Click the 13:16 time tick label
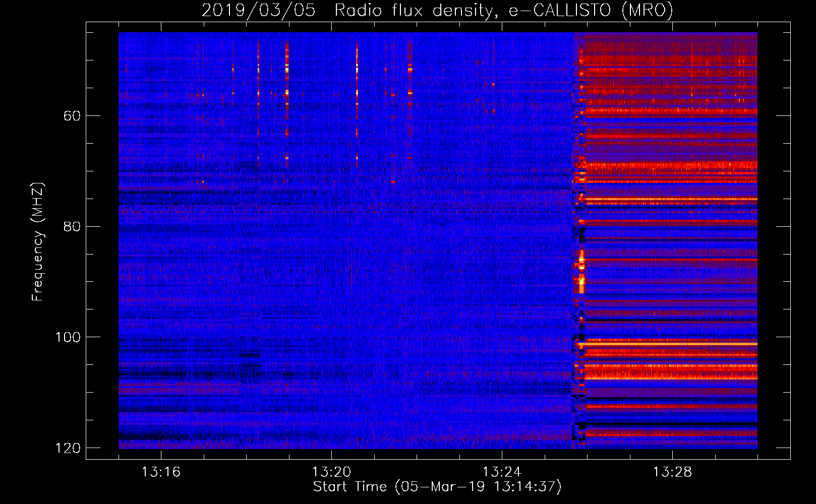Viewport: 816px width, 504px height. coord(161,472)
